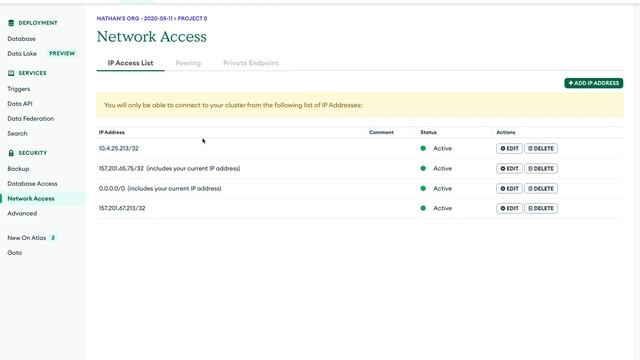
Task: Go to Data API
Action: pos(20,104)
